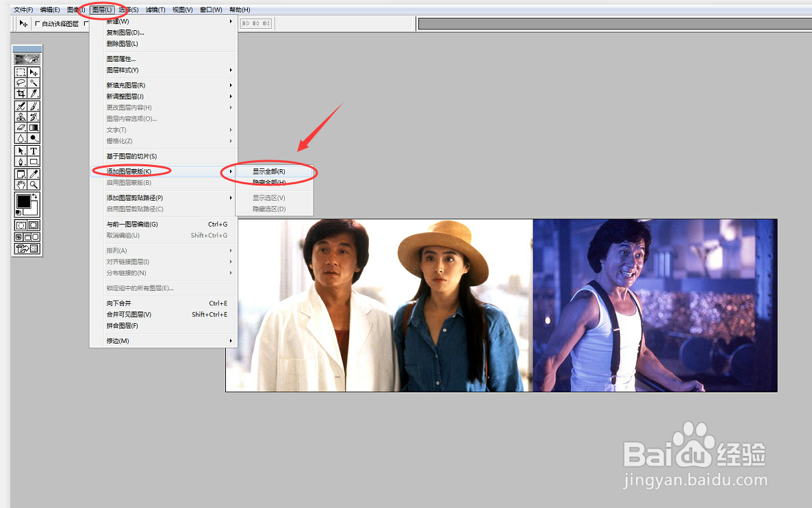
Task: Select the Pen tool
Action: click(x=21, y=162)
